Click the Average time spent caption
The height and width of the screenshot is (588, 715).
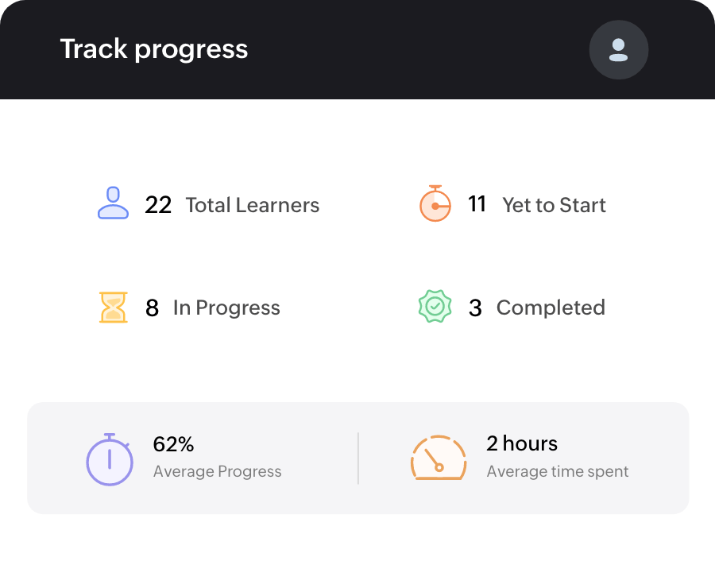pyautogui.click(x=557, y=471)
